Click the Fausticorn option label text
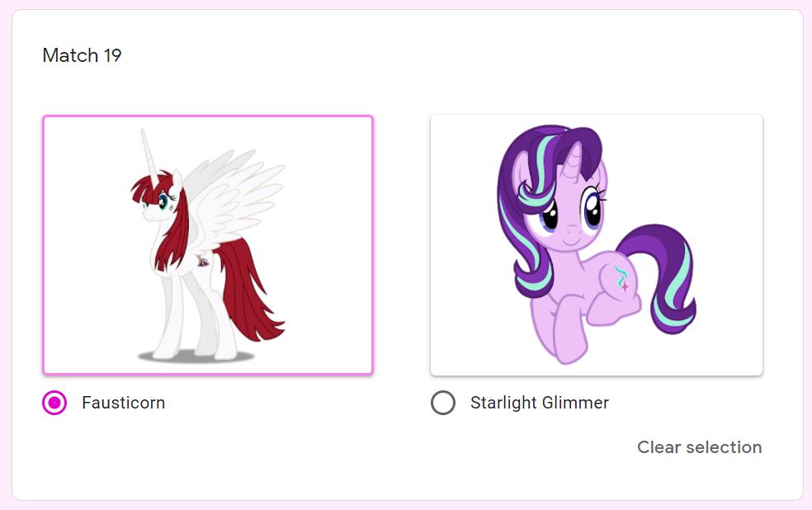 pos(123,403)
